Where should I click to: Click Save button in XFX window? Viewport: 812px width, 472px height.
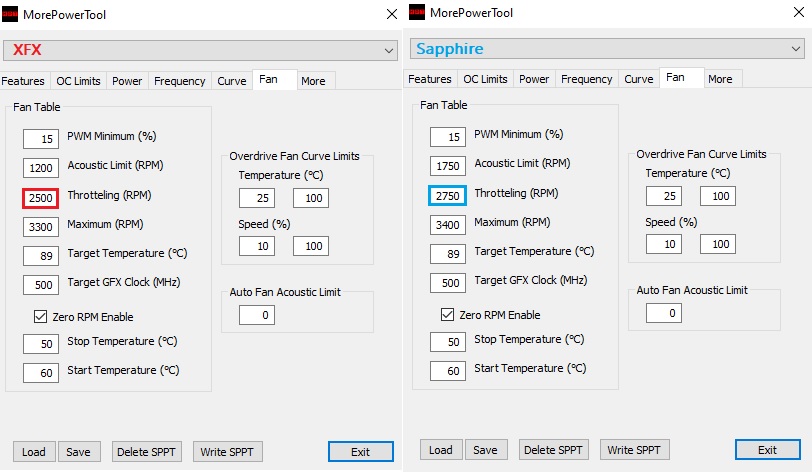79,452
